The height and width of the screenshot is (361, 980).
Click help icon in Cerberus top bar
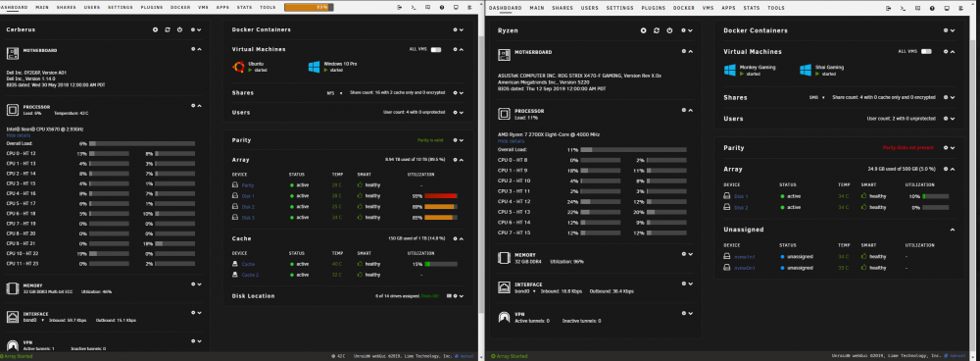pos(442,8)
